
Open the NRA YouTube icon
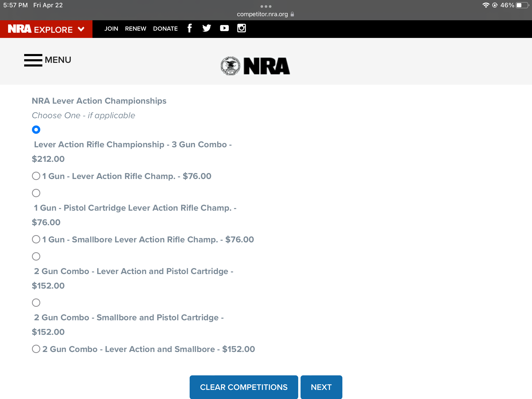(x=224, y=28)
